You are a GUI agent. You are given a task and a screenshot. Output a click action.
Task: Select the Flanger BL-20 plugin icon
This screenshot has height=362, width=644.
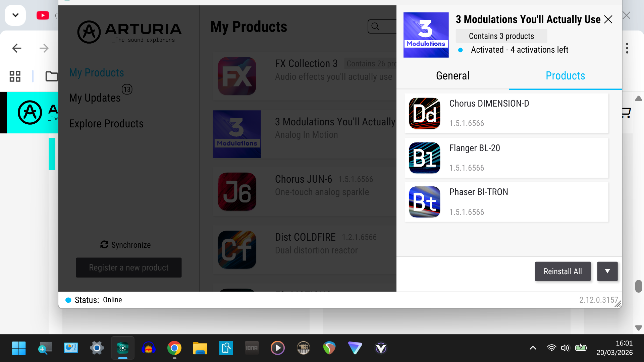(424, 158)
